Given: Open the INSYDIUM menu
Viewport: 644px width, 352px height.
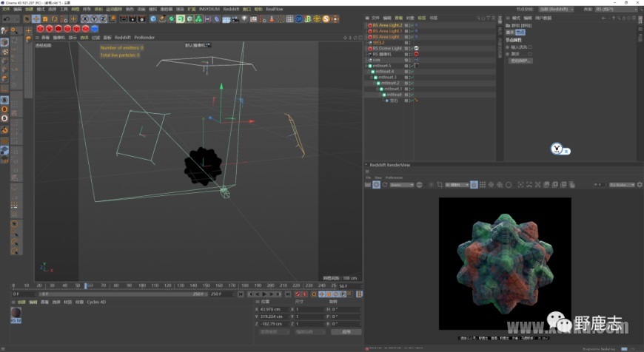Looking at the screenshot, I should [209, 9].
